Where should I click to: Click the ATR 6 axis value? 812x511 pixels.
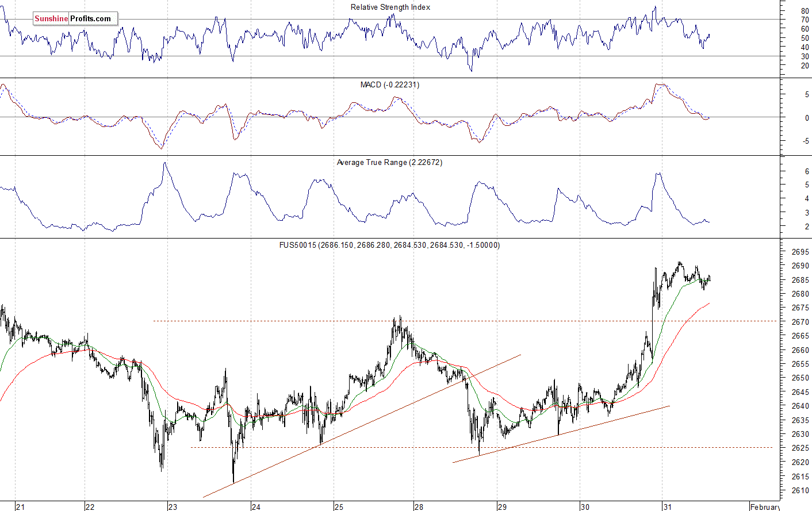(807, 171)
